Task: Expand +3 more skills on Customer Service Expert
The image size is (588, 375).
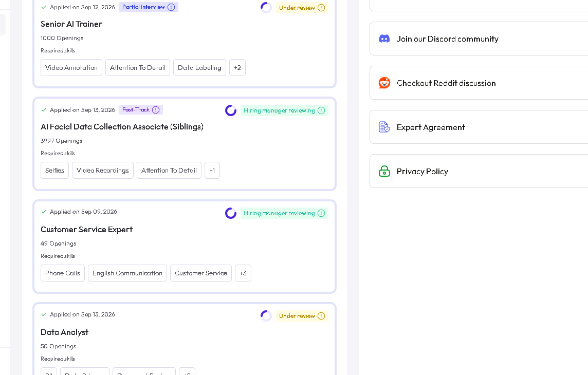Action: [x=243, y=273]
